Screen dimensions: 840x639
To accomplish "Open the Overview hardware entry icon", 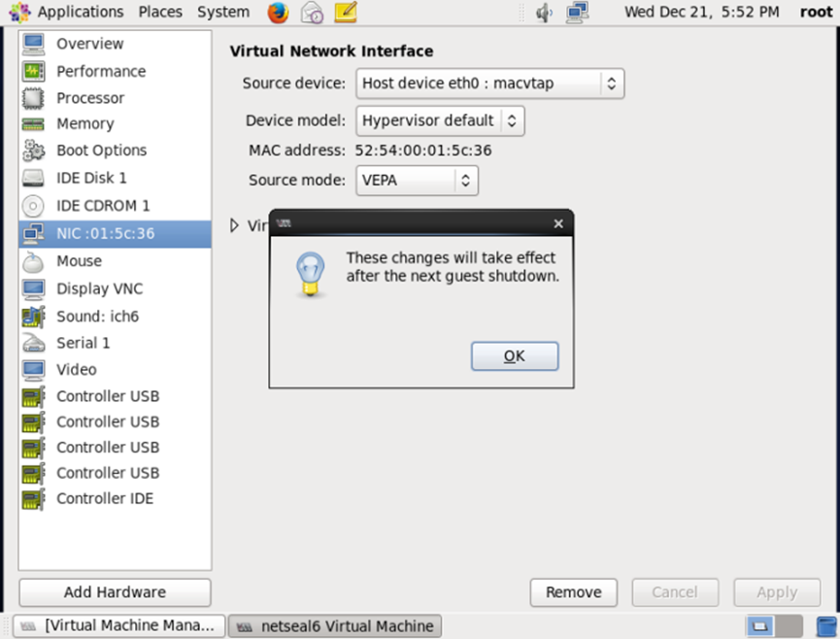I will pos(33,44).
